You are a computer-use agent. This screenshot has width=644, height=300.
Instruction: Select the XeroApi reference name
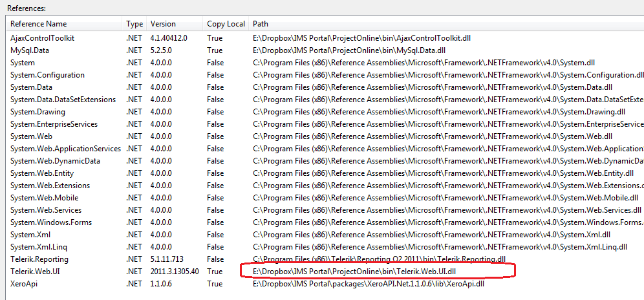pyautogui.click(x=24, y=284)
